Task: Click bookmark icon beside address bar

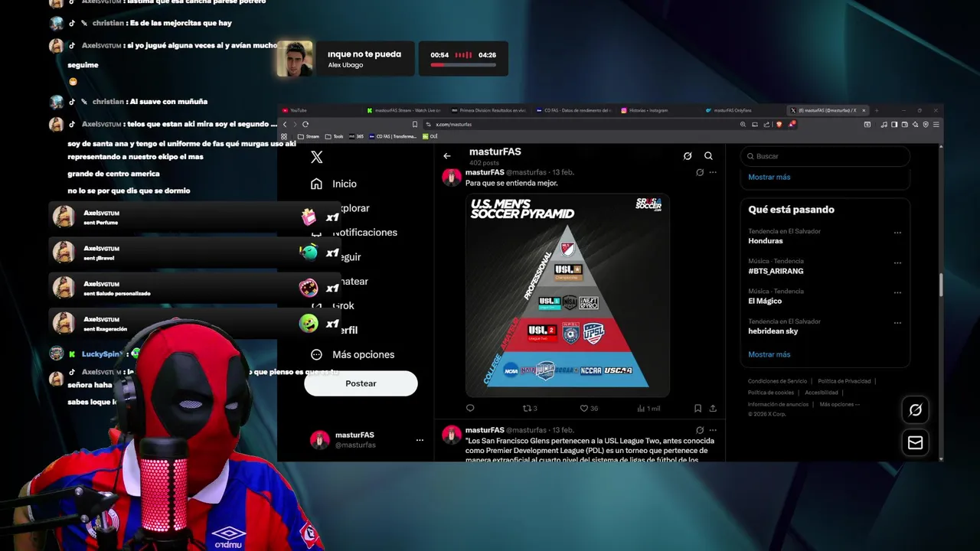Action: (415, 124)
